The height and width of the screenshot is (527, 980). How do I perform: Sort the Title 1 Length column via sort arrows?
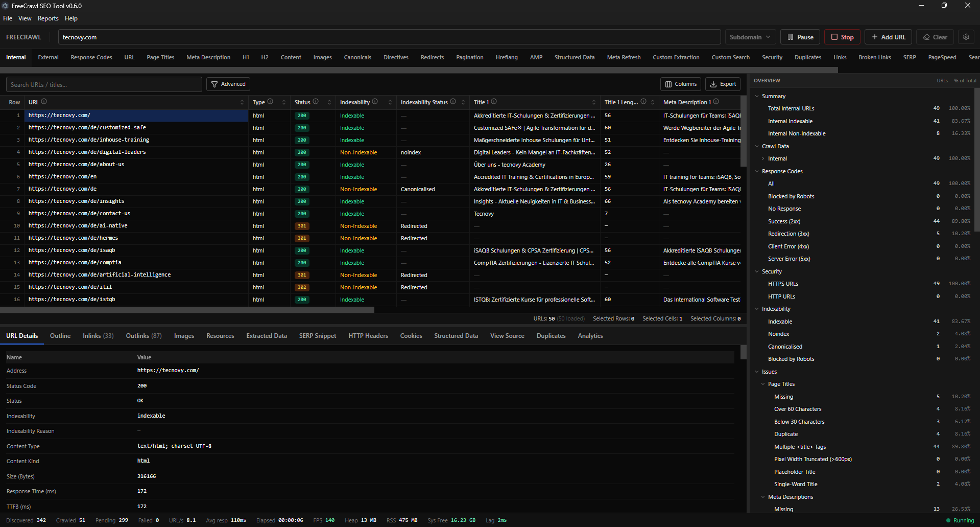click(x=653, y=102)
